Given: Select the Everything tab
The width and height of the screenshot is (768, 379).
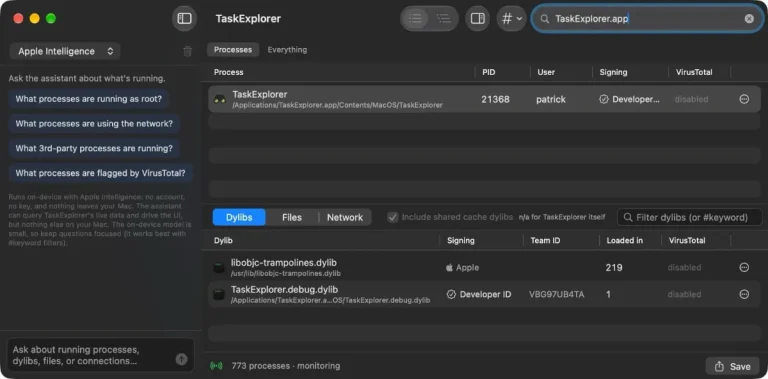Looking at the screenshot, I should (287, 49).
